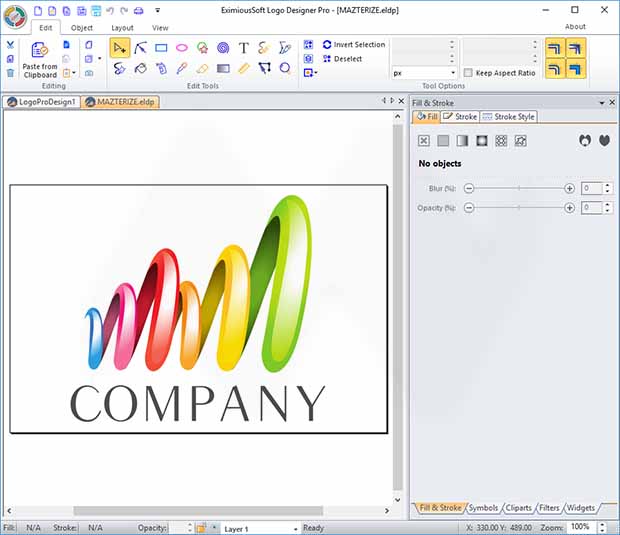The image size is (620, 535).
Task: Click the Cut scissors icon
Action: (x=10, y=45)
